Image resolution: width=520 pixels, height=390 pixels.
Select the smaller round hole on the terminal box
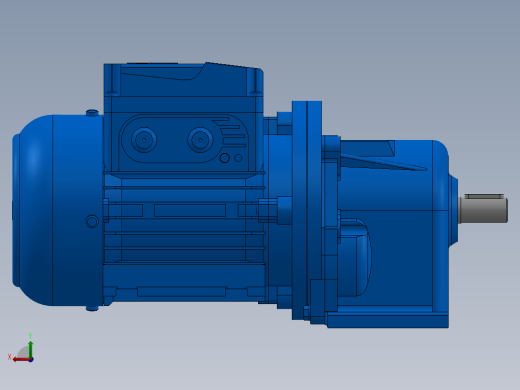238,158
